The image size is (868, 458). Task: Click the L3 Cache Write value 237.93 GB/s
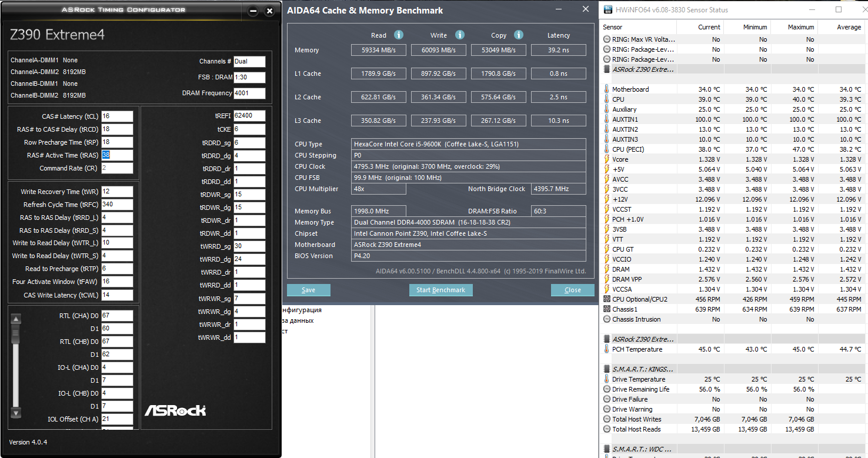pos(439,121)
